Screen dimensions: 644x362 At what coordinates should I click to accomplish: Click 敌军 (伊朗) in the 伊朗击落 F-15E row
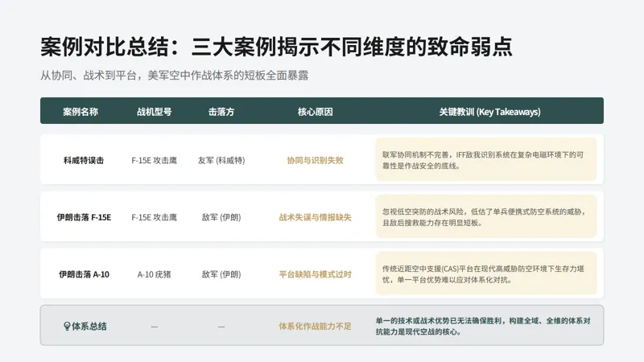(x=221, y=217)
